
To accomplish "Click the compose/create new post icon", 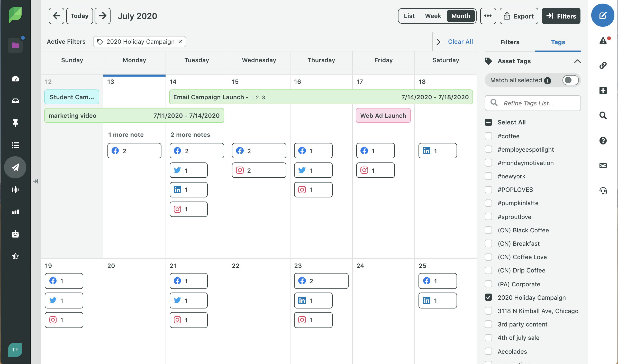I will 603,16.
